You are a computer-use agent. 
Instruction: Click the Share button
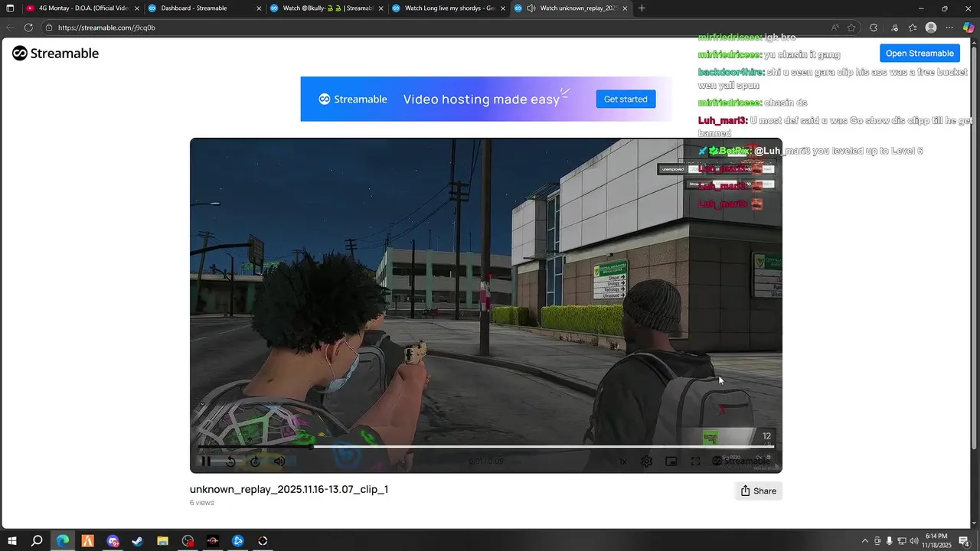759,491
